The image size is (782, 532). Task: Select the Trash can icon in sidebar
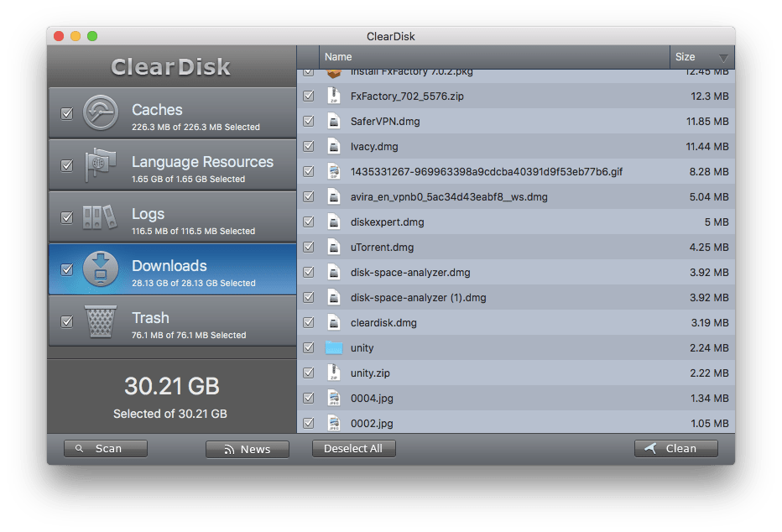tap(101, 321)
